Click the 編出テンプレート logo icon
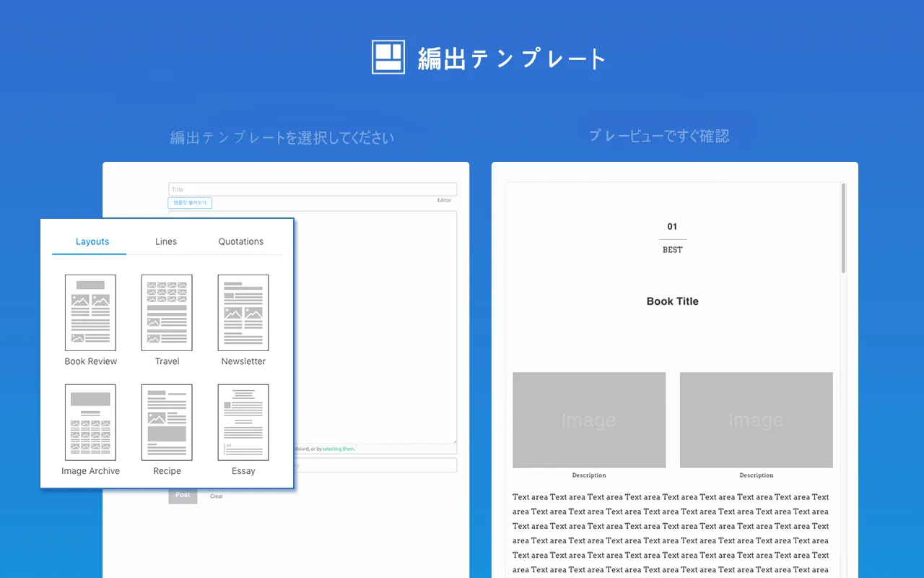Viewport: 924px width, 578px height. coord(388,57)
